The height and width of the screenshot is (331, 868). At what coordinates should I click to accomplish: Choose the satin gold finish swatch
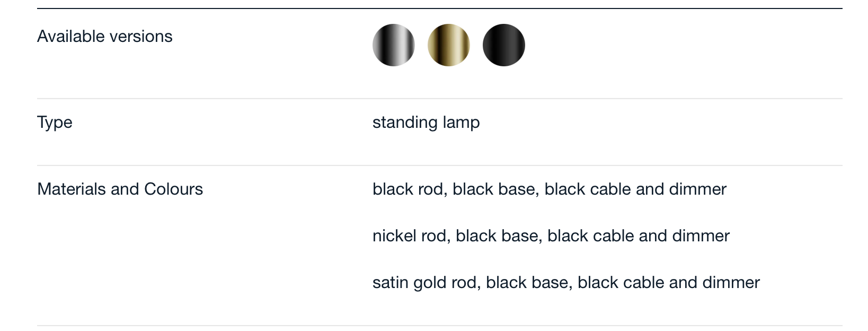[x=449, y=45]
